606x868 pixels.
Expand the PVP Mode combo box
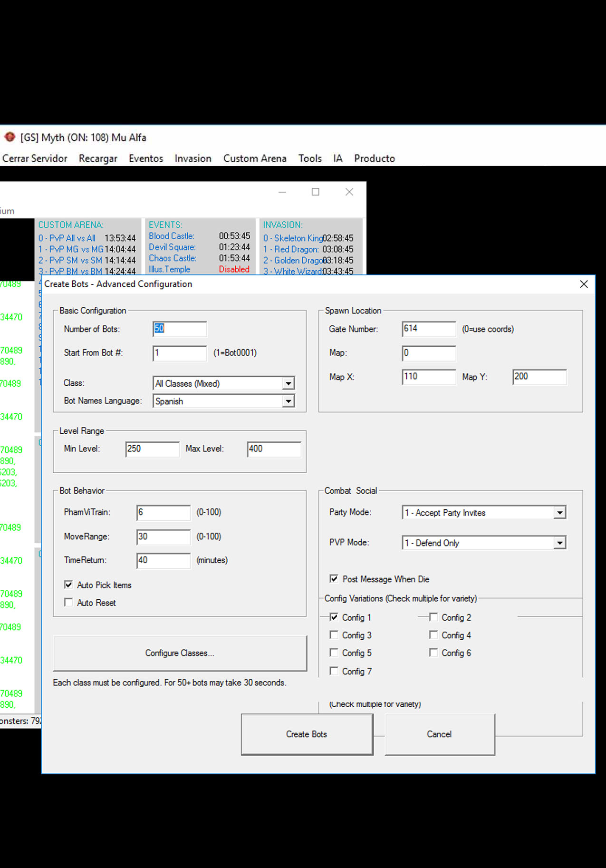point(560,543)
